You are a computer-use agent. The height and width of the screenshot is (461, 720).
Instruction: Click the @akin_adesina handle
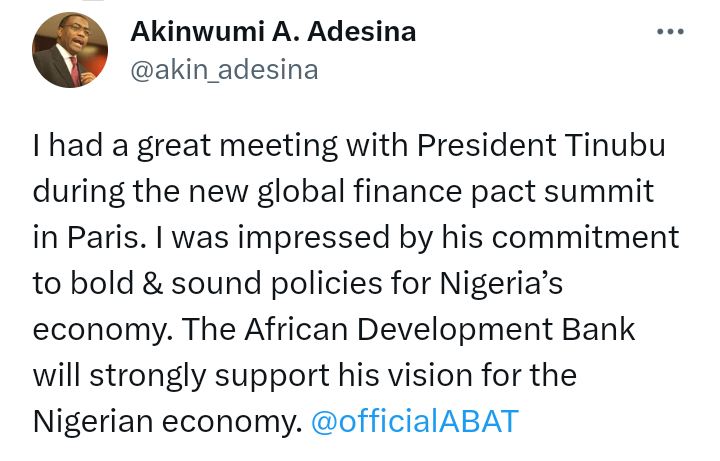click(x=224, y=69)
